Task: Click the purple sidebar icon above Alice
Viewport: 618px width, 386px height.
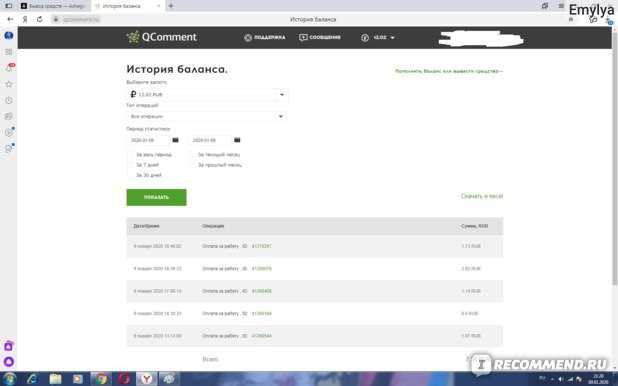Action: (9, 346)
